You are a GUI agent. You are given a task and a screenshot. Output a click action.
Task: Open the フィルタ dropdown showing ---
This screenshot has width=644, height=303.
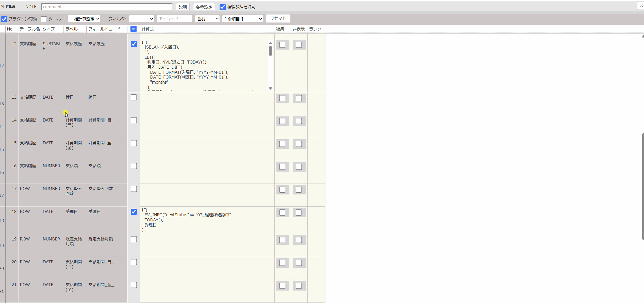(141, 19)
